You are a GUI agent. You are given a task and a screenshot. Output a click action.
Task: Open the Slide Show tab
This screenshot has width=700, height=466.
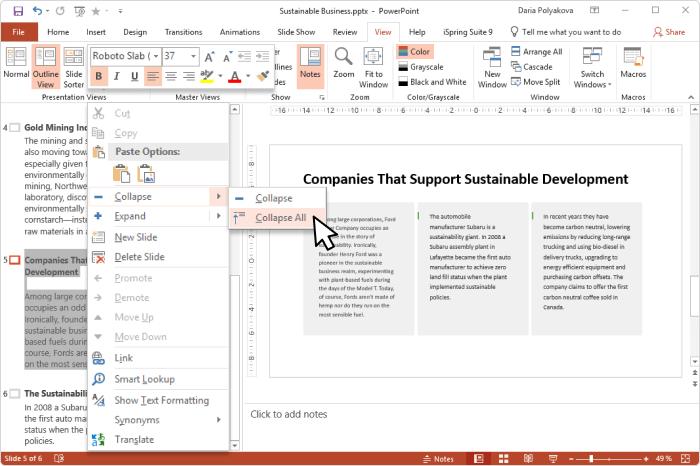tap(296, 32)
